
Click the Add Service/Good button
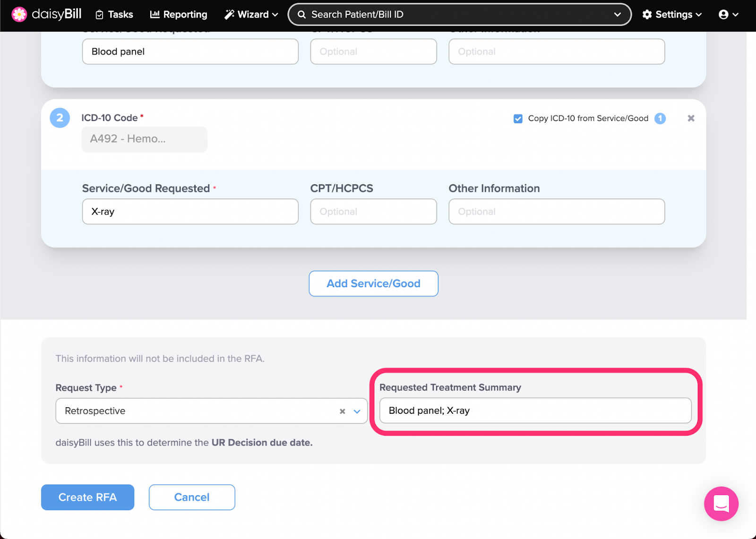click(373, 283)
